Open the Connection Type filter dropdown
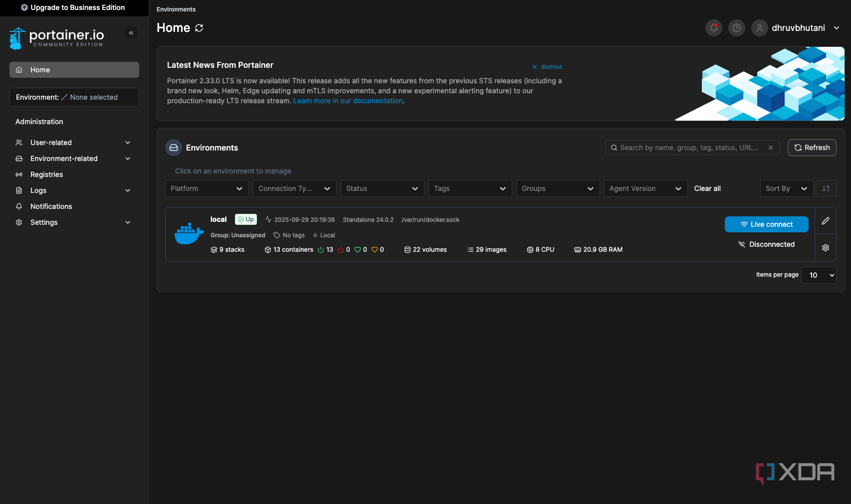Image resolution: width=851 pixels, height=504 pixels. (x=294, y=188)
